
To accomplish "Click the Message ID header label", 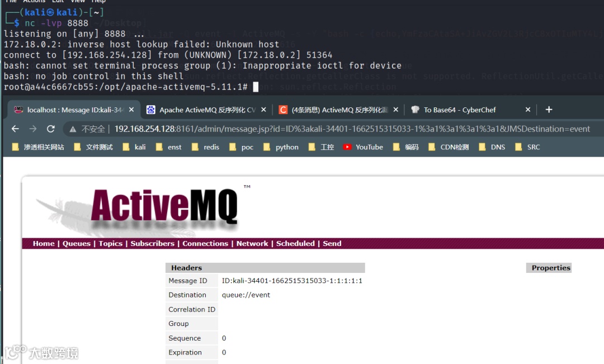I will [x=187, y=281].
